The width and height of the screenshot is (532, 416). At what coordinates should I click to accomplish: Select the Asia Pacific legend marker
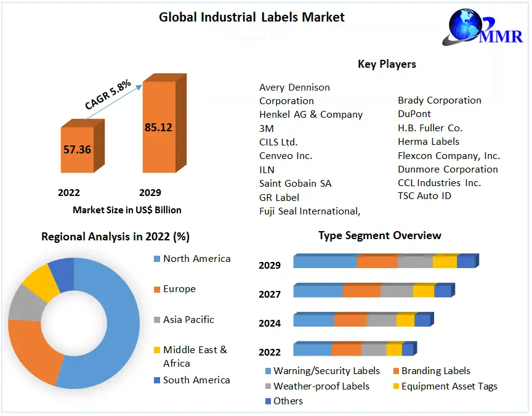[156, 320]
